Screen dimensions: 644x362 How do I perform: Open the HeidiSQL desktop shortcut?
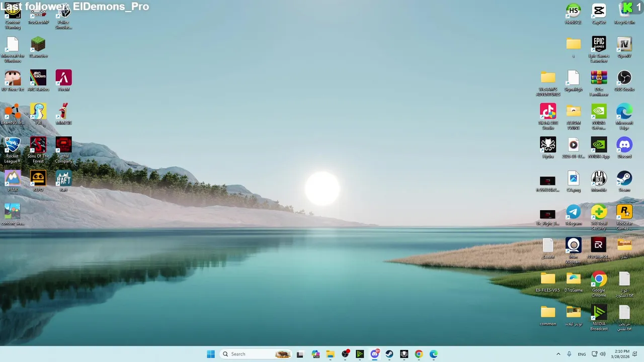tap(573, 14)
